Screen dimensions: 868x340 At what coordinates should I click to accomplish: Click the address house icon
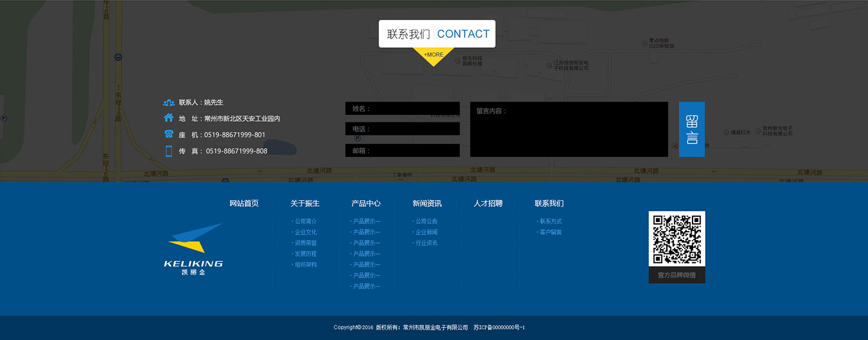click(168, 118)
